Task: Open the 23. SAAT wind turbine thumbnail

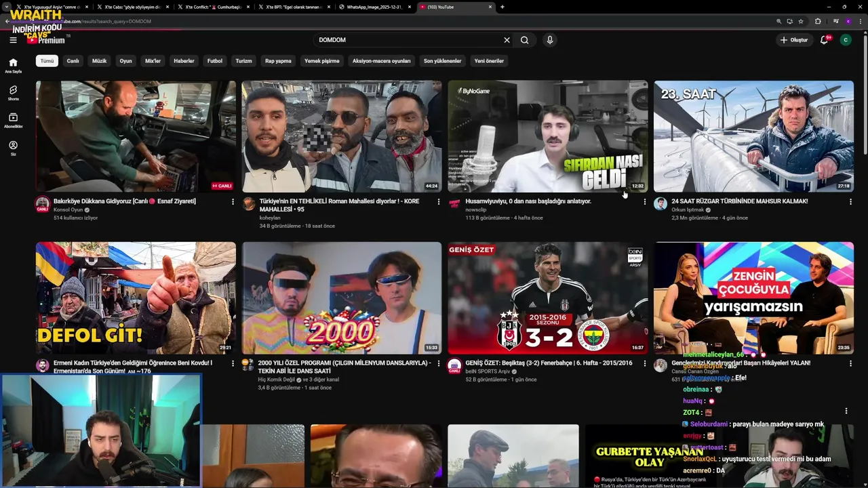Action: pos(753,136)
